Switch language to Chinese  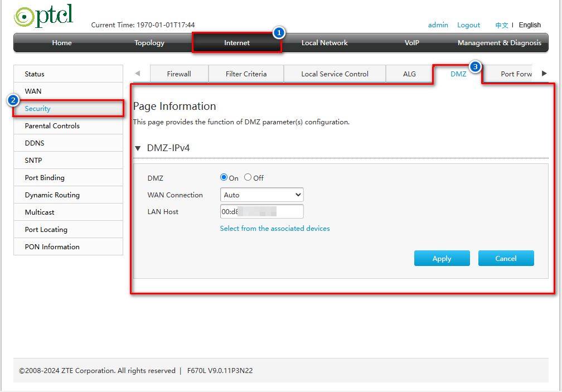(x=501, y=25)
